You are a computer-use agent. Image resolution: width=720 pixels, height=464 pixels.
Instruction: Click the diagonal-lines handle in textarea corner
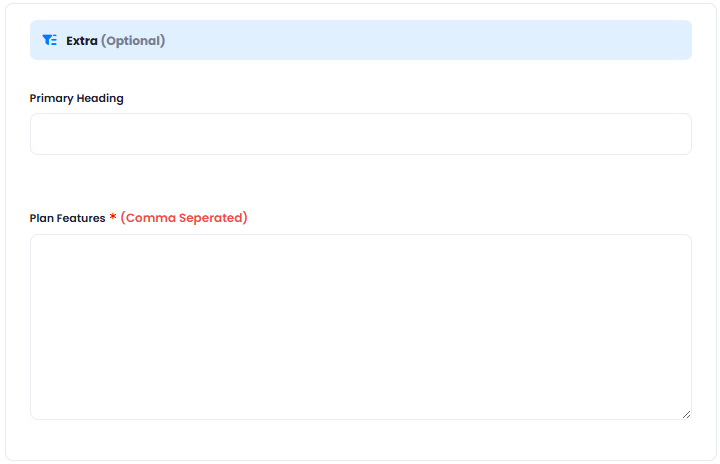686,414
